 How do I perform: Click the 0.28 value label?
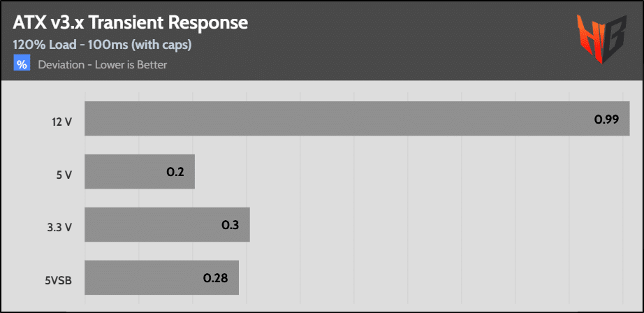[215, 277]
